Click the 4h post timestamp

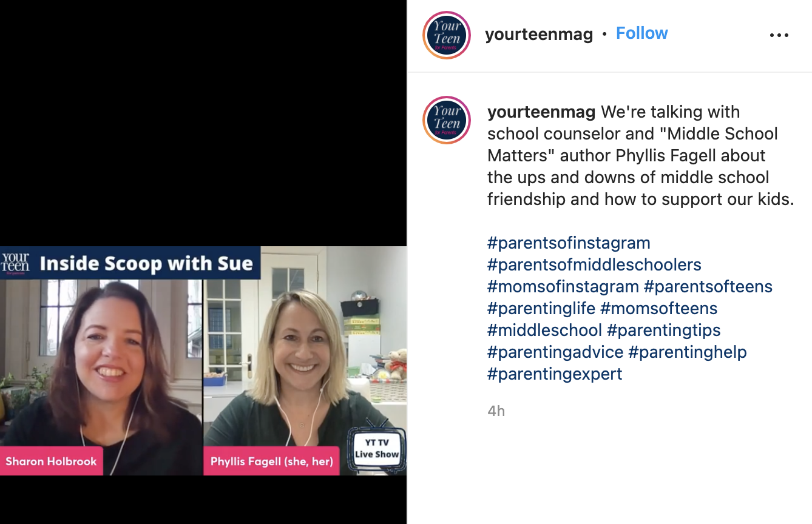pyautogui.click(x=496, y=411)
